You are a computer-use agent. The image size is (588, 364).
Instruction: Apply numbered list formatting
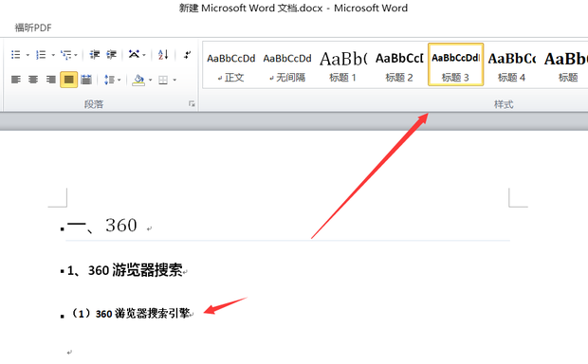[x=41, y=55]
